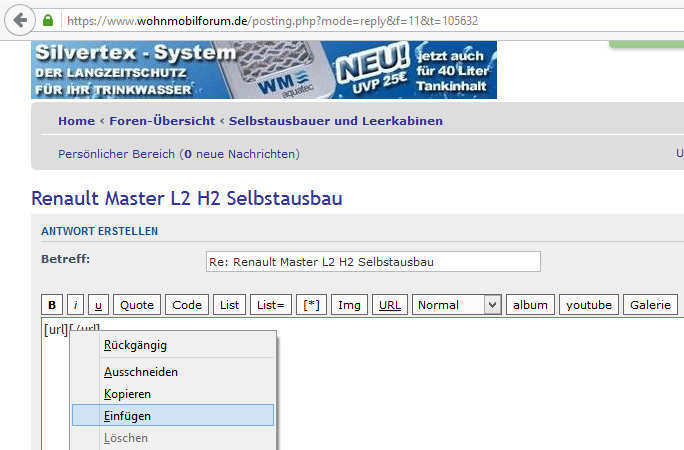Choose Ausschneiden in the context menu

tap(173, 372)
